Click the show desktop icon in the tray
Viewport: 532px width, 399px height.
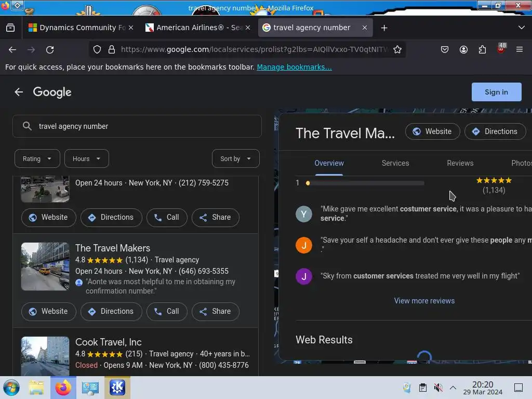tap(518, 388)
